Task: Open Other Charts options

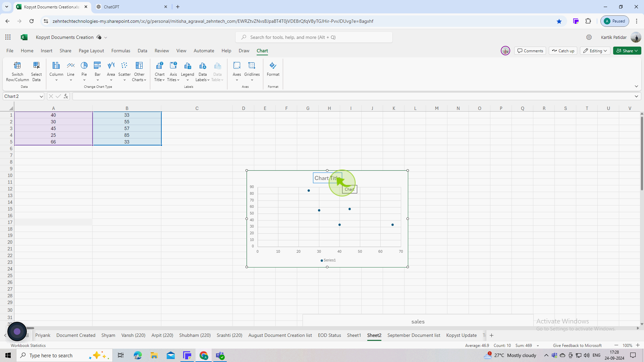Action: point(139,71)
